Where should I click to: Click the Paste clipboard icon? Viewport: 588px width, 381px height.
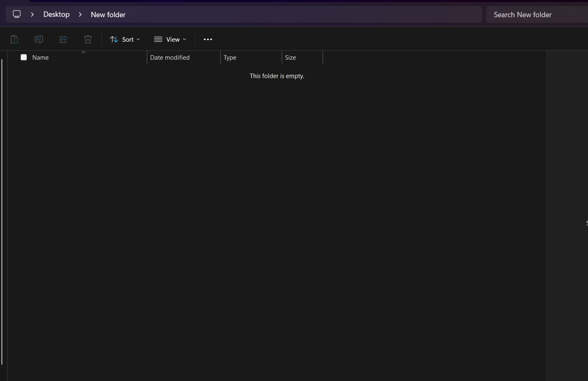click(14, 39)
